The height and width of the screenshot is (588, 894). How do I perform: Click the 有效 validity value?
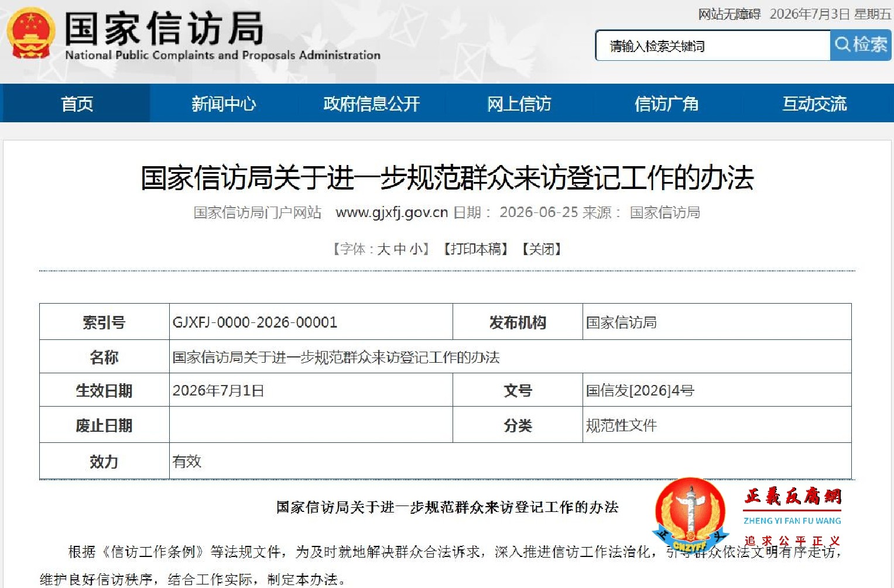[187, 462]
